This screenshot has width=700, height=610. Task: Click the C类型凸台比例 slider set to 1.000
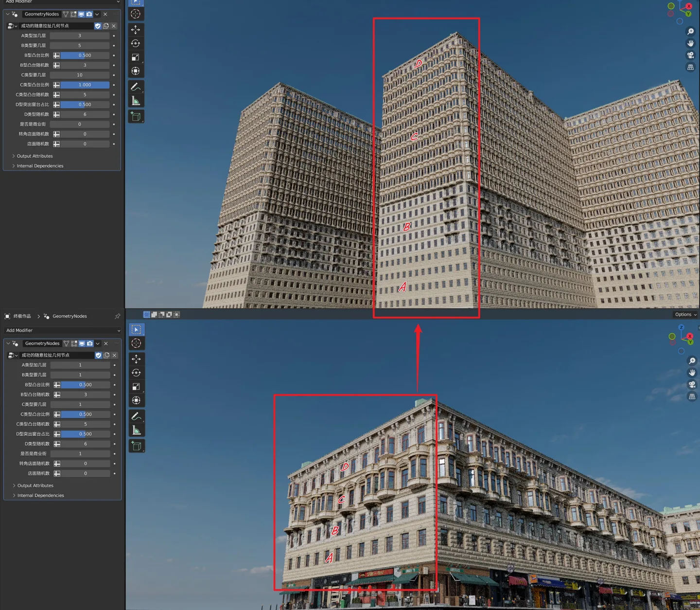pos(85,85)
